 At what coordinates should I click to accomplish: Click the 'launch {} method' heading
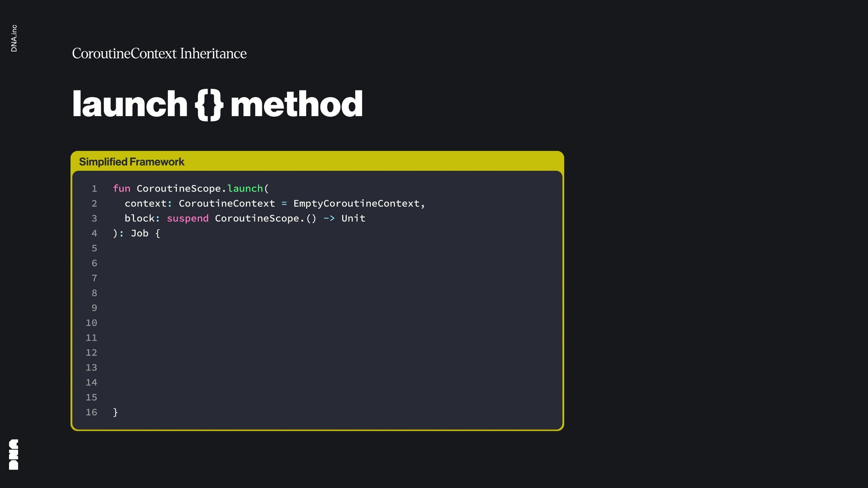(217, 104)
